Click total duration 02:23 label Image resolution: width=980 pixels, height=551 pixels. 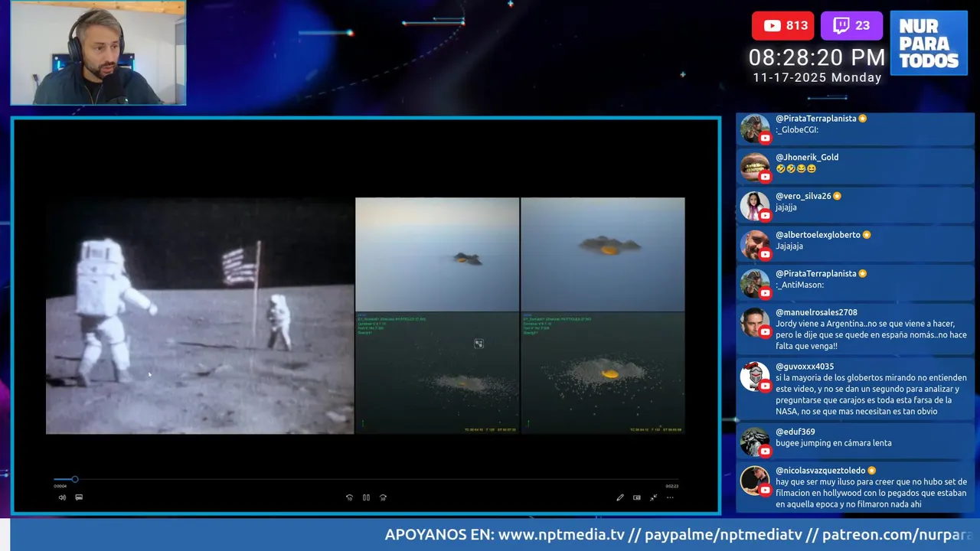(x=672, y=486)
